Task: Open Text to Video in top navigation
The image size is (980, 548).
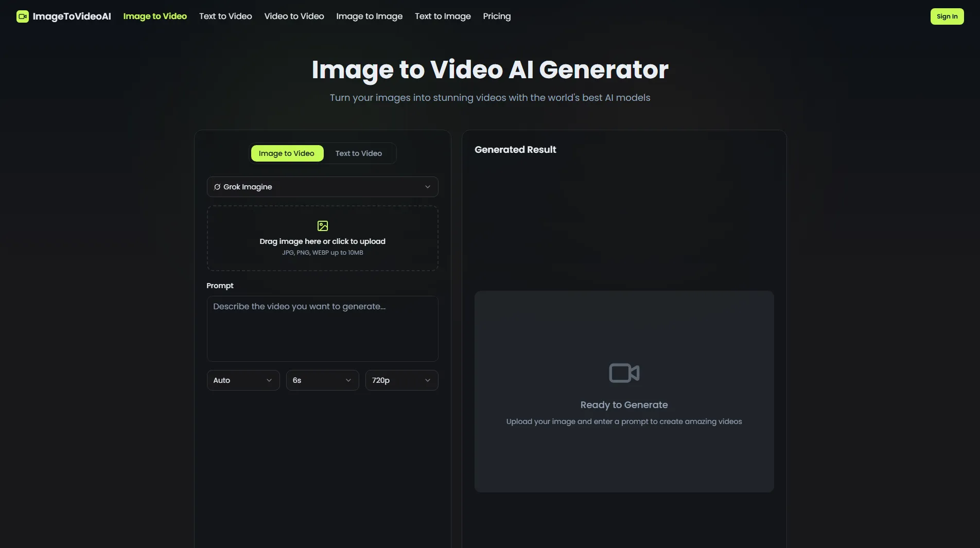Action: [225, 16]
